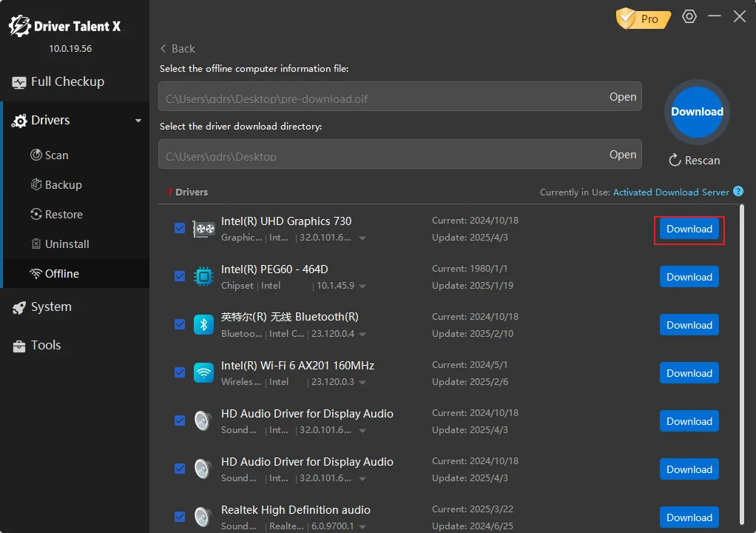The image size is (756, 533).
Task: Click the Tools toolbox icon
Action: [x=19, y=346]
